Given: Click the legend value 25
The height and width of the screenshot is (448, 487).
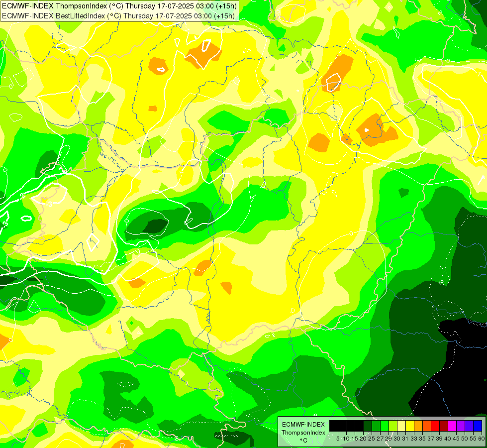Looking at the screenshot, I should [x=372, y=439].
